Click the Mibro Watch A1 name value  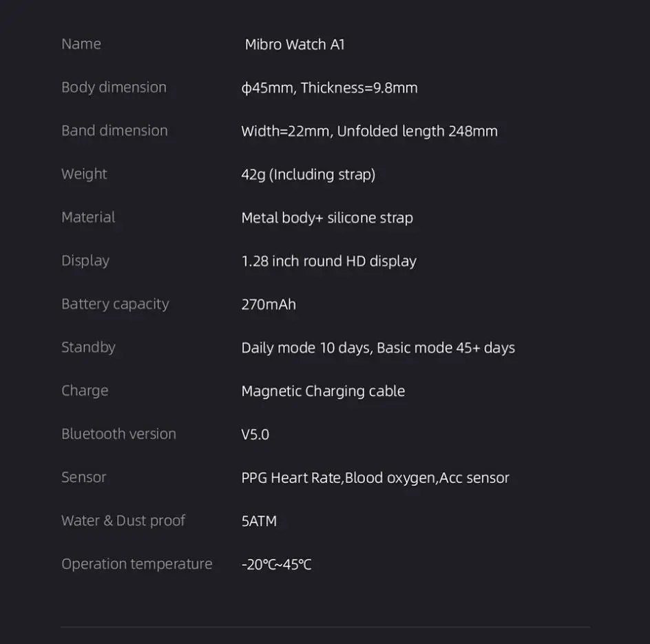point(295,44)
